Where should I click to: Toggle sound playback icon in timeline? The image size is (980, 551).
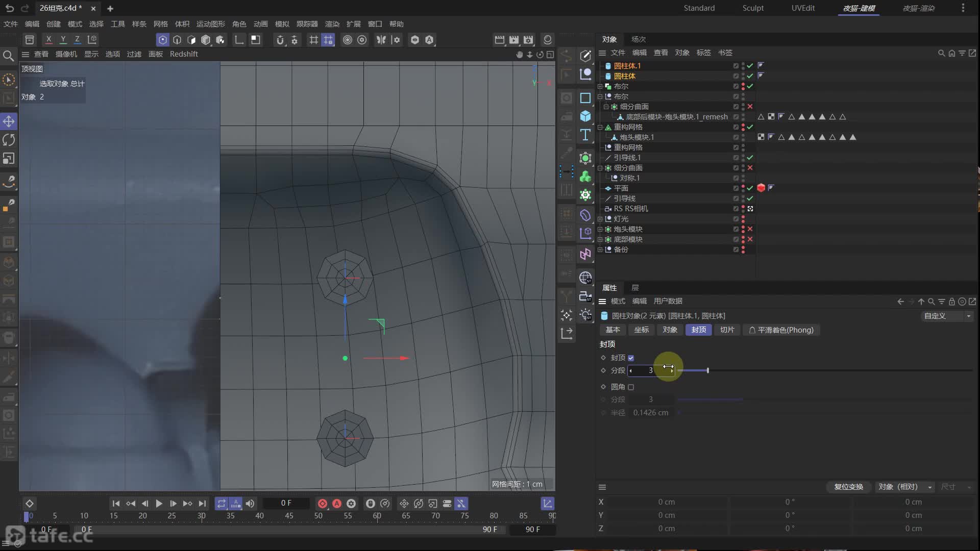click(x=250, y=504)
